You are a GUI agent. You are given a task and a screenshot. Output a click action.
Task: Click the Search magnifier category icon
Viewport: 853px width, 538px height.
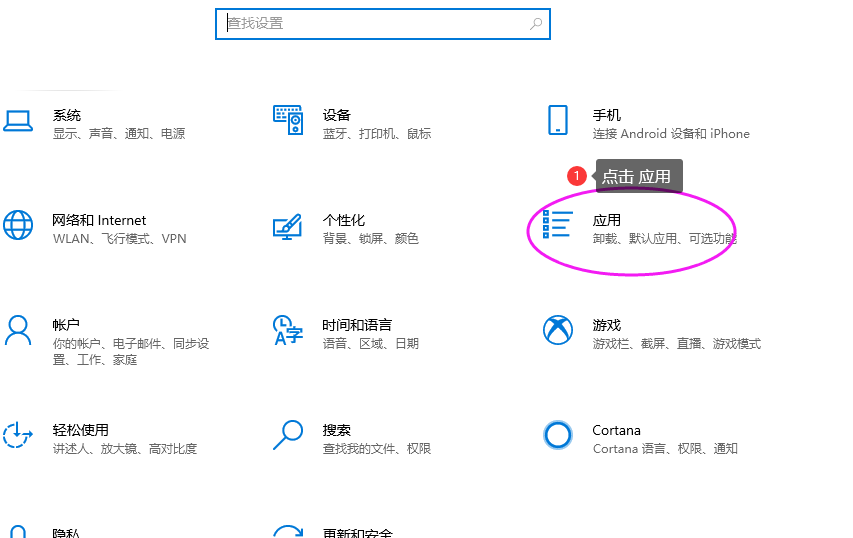pos(288,435)
